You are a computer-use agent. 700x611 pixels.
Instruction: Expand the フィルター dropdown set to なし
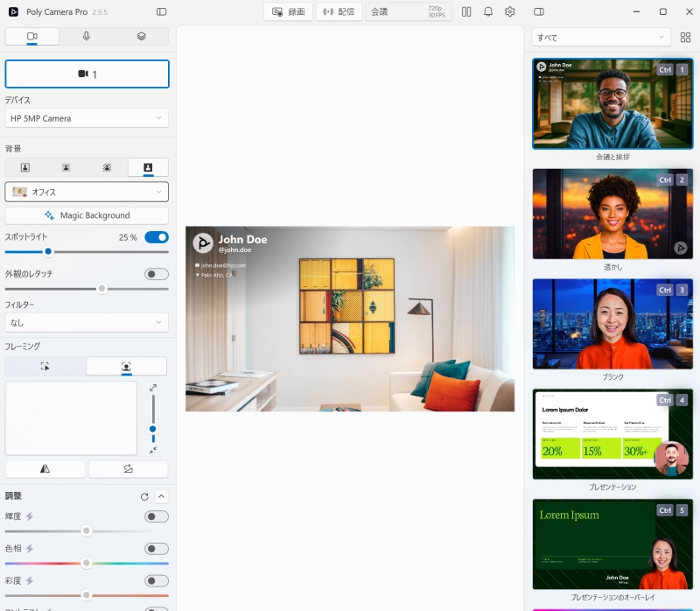[x=87, y=323]
